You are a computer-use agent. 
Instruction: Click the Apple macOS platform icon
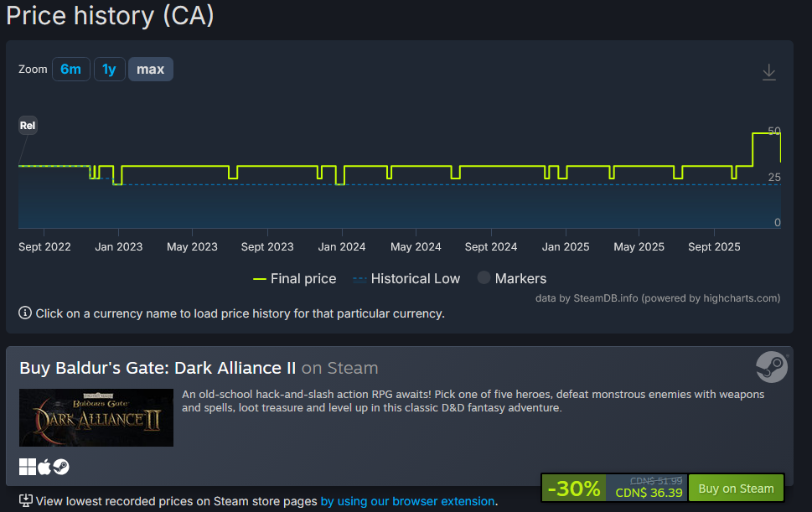44,467
